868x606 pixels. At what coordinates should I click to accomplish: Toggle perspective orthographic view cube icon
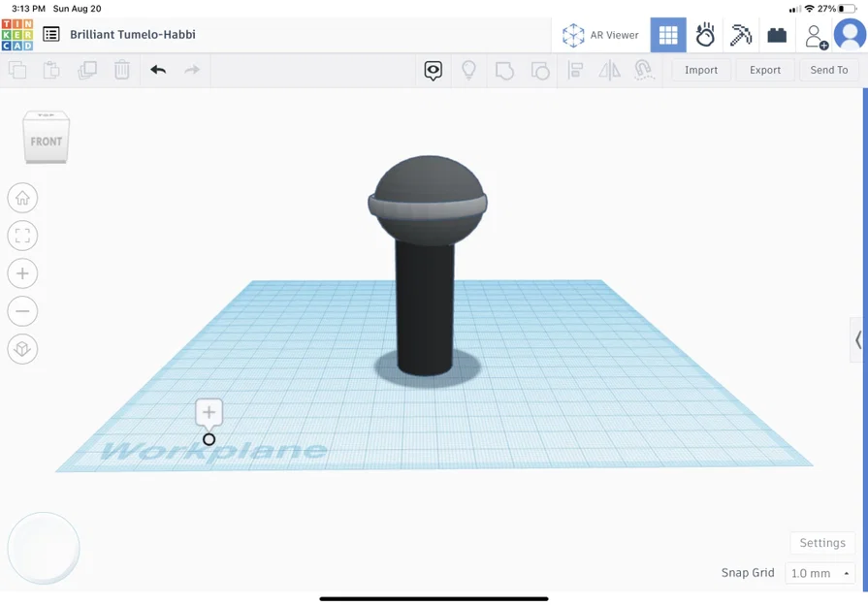click(22, 349)
